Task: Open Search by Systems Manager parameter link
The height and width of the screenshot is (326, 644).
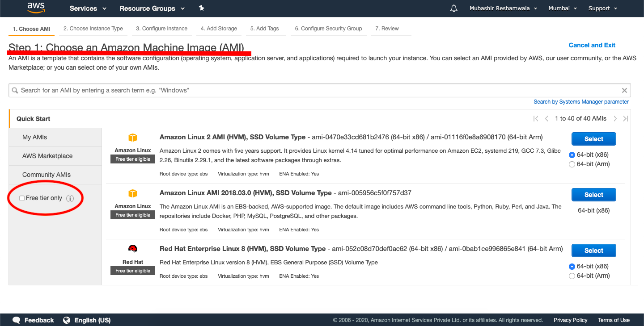Action: [x=581, y=102]
